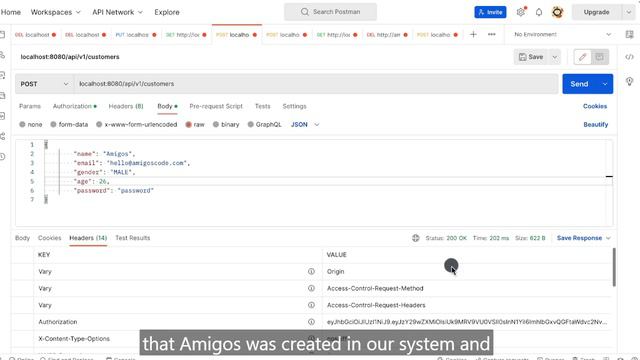This screenshot has height=360, width=640.
Task: Click the Time: 202 ms response text
Action: tap(491, 238)
